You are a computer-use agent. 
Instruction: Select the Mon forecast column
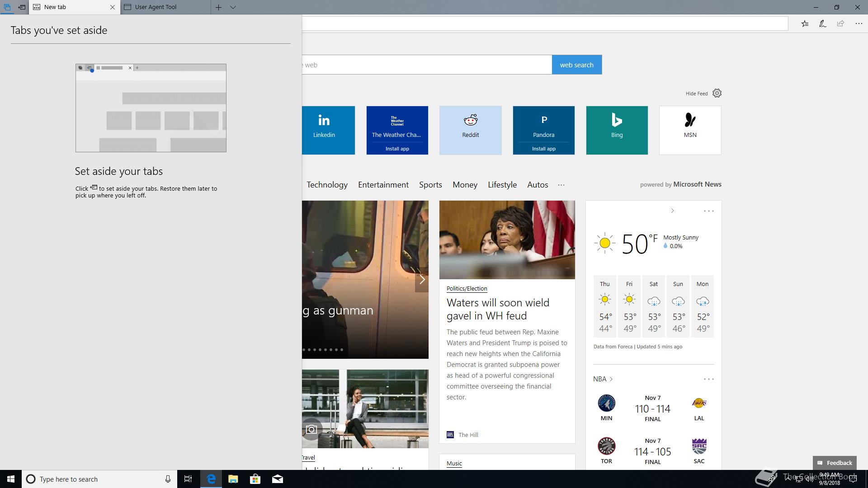(x=703, y=306)
